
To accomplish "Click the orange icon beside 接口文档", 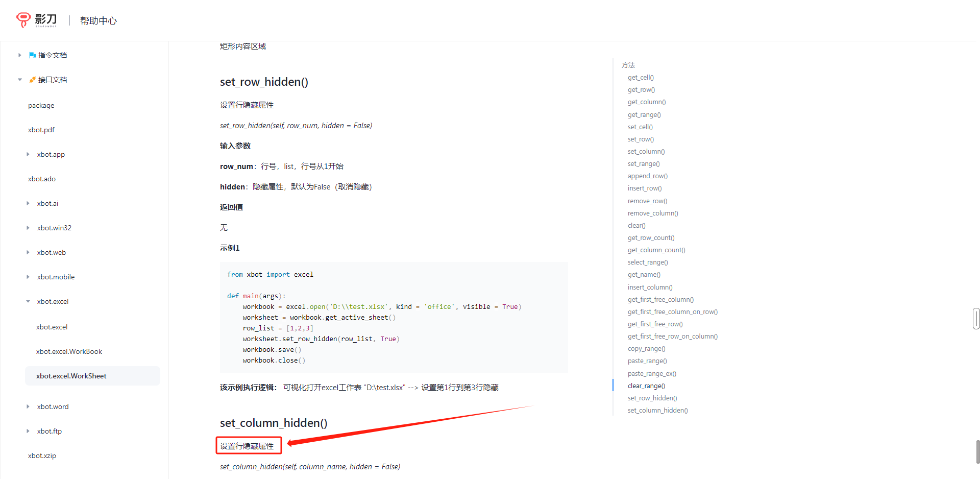I will 32,80.
